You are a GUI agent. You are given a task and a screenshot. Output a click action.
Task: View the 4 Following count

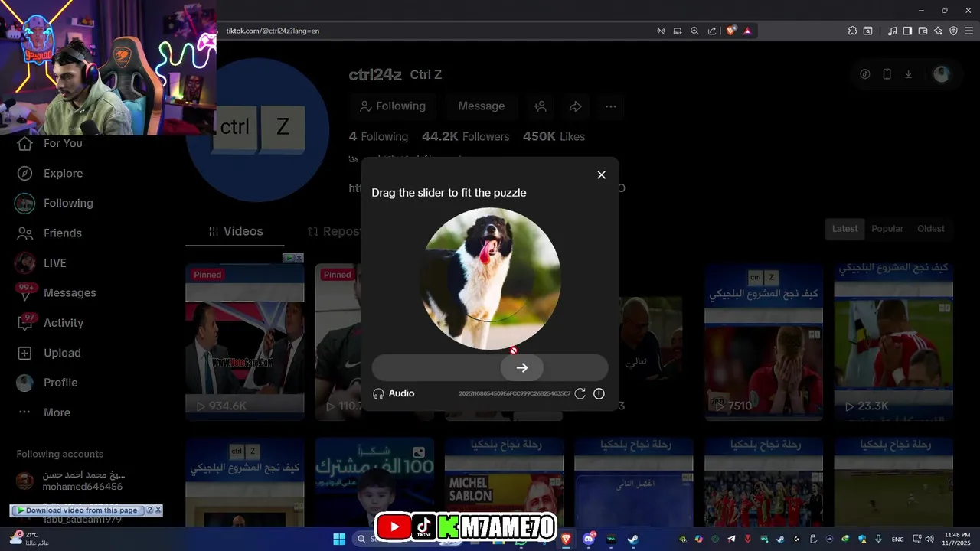[378, 136]
